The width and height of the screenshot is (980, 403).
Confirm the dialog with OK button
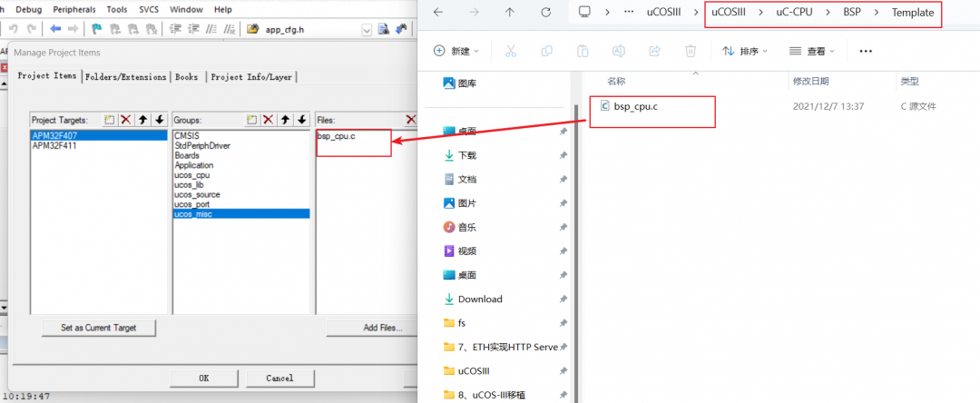click(x=204, y=378)
